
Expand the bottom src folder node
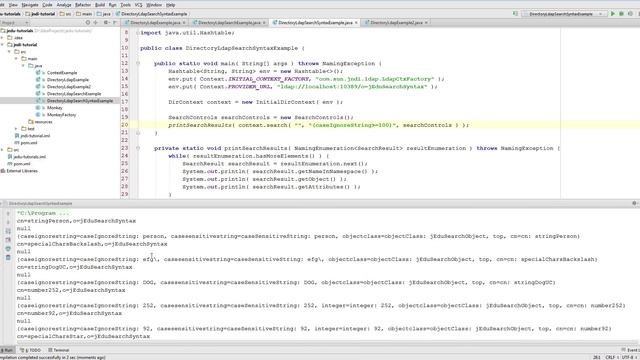point(3,150)
